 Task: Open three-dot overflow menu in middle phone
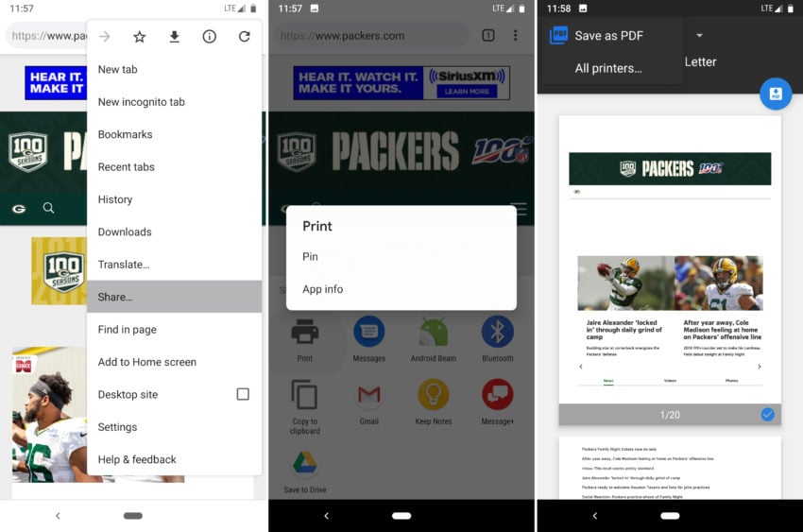coord(515,35)
